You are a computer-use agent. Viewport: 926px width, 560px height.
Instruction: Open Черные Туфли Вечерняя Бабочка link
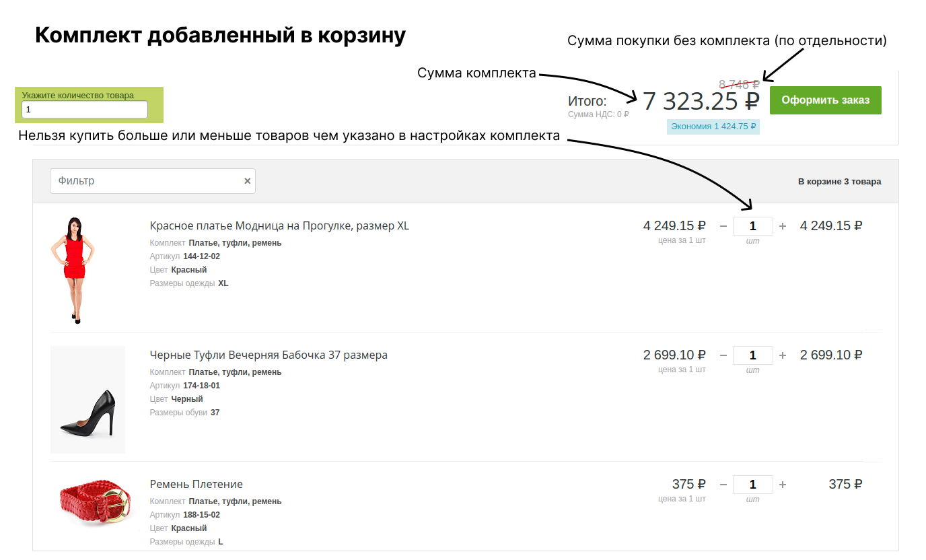click(x=269, y=355)
